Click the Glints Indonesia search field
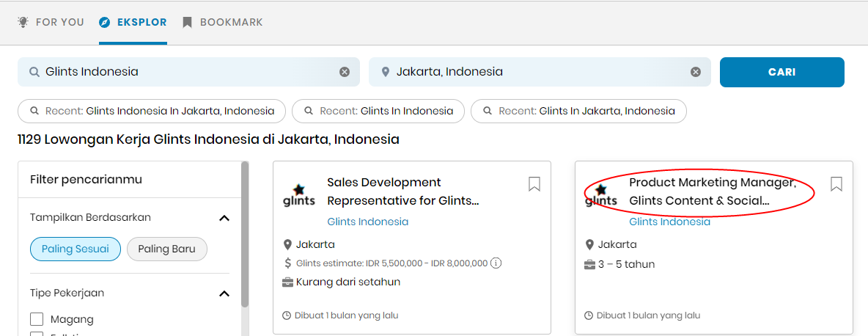This screenshot has width=868, height=336. point(188,72)
